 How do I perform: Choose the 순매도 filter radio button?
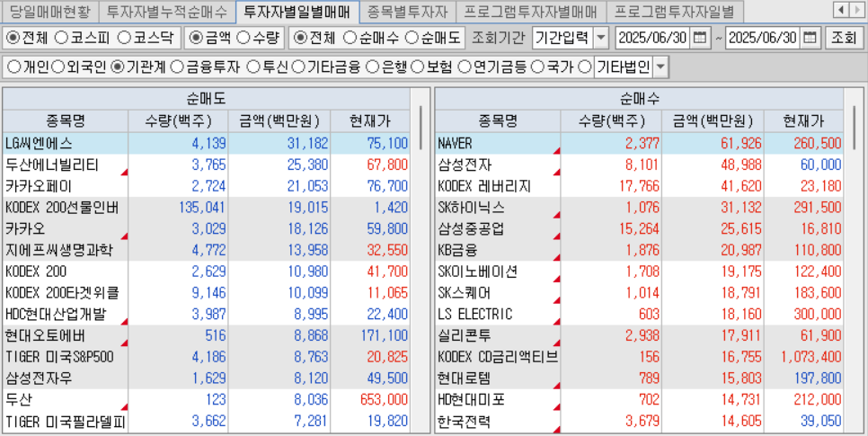click(412, 38)
